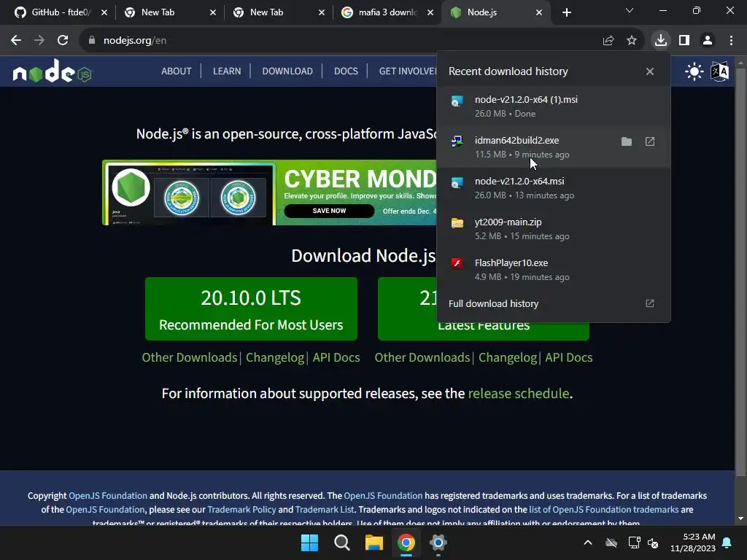Open API Docs link under 20.10.0 LTS
The height and width of the screenshot is (560, 747).
pyautogui.click(x=336, y=357)
